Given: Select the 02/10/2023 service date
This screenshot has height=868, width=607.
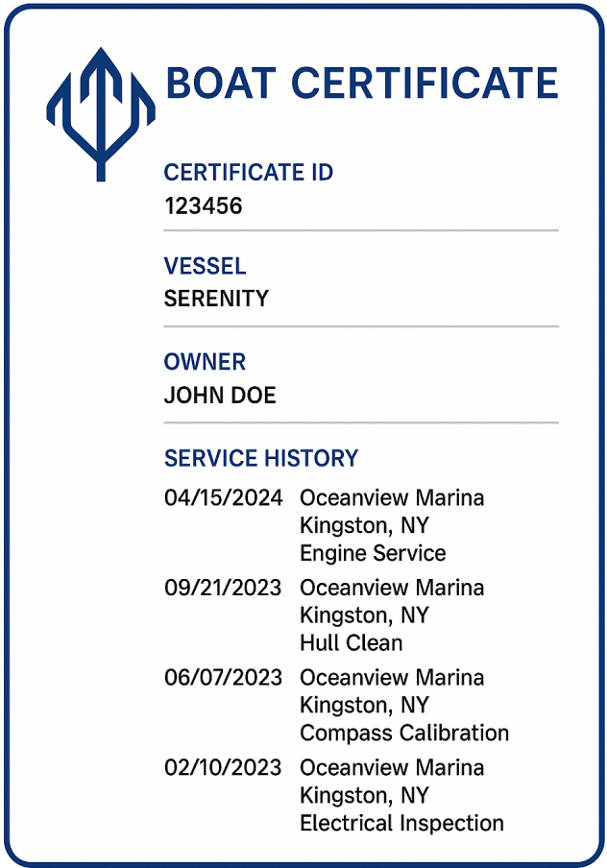Looking at the screenshot, I should click(223, 768).
